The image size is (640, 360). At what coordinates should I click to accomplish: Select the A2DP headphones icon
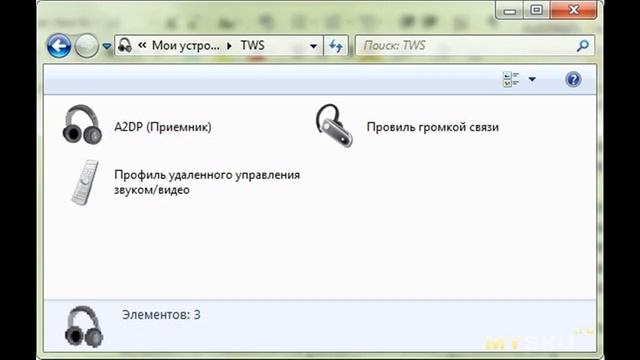[82, 124]
